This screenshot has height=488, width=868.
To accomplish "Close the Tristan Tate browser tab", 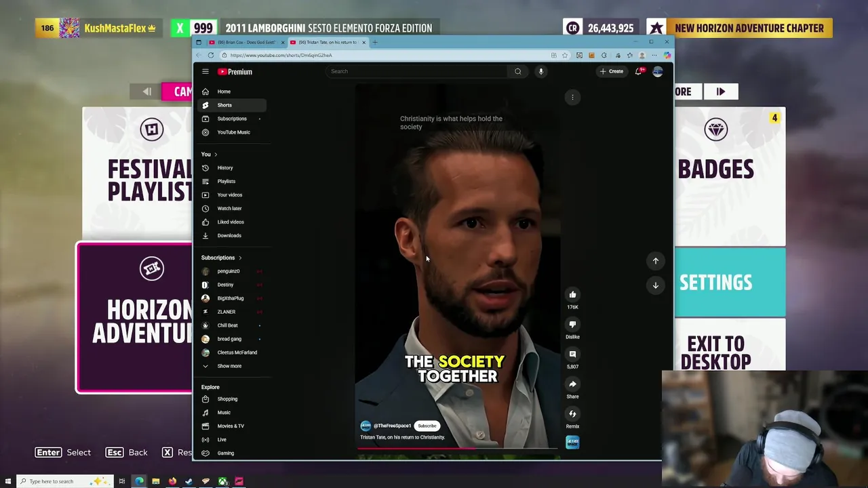I will (363, 42).
